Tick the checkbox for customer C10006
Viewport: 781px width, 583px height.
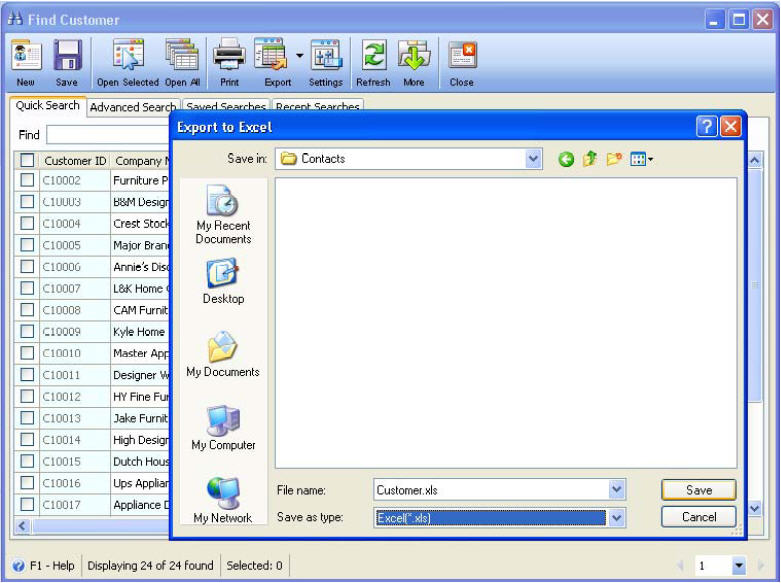tap(27, 267)
